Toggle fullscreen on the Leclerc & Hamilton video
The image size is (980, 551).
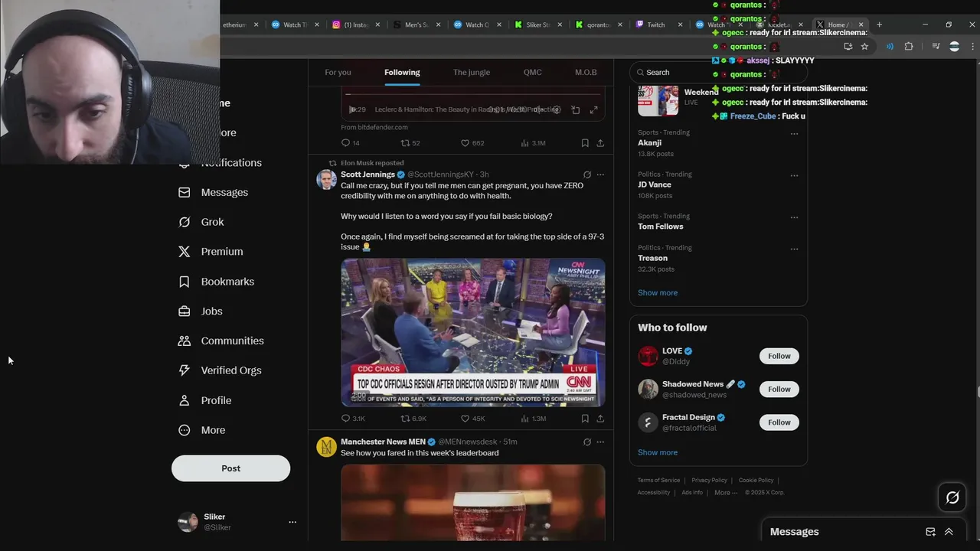pos(593,110)
